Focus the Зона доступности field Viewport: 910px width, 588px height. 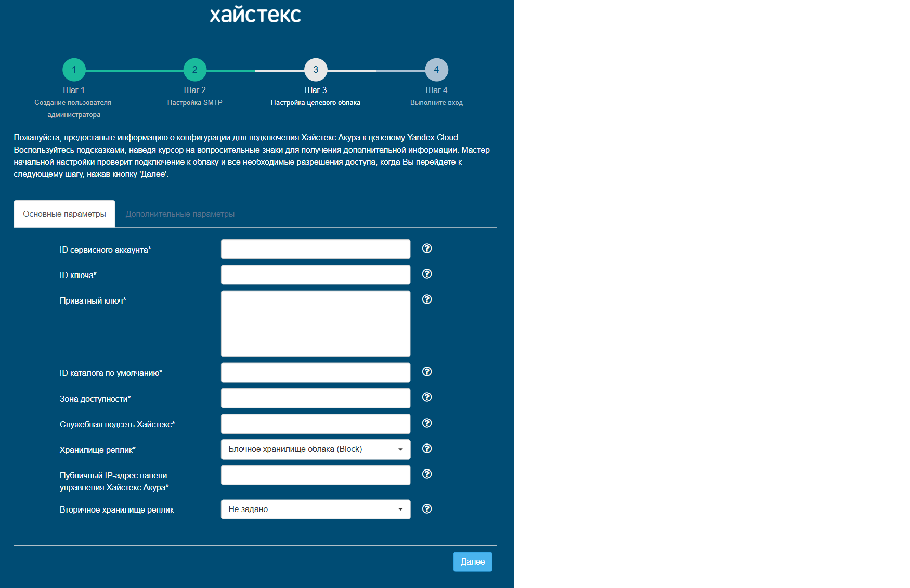316,398
